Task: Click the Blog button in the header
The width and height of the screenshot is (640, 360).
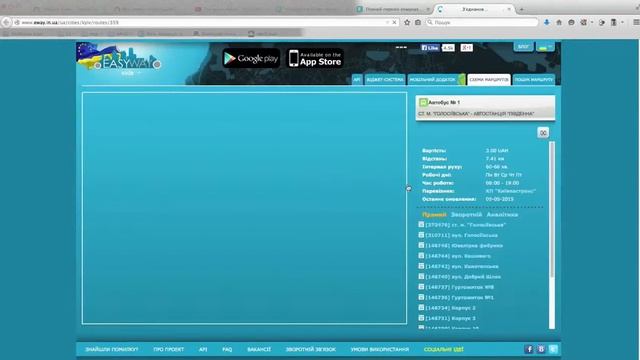Action: coord(523,47)
